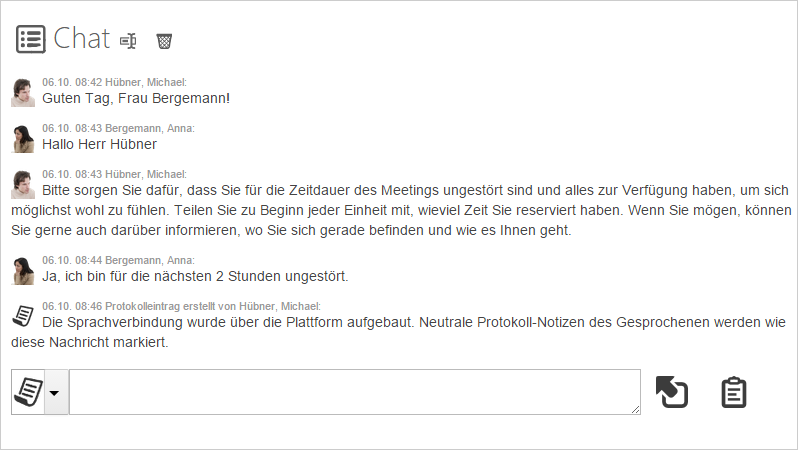
Task: Click the 'Hallo Herr Hübner' message
Action: [x=99, y=144]
